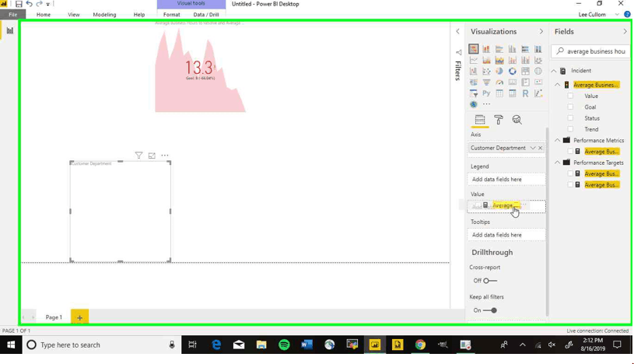This screenshot has width=634, height=364.
Task: Check the Value field checkbox
Action: (x=570, y=96)
